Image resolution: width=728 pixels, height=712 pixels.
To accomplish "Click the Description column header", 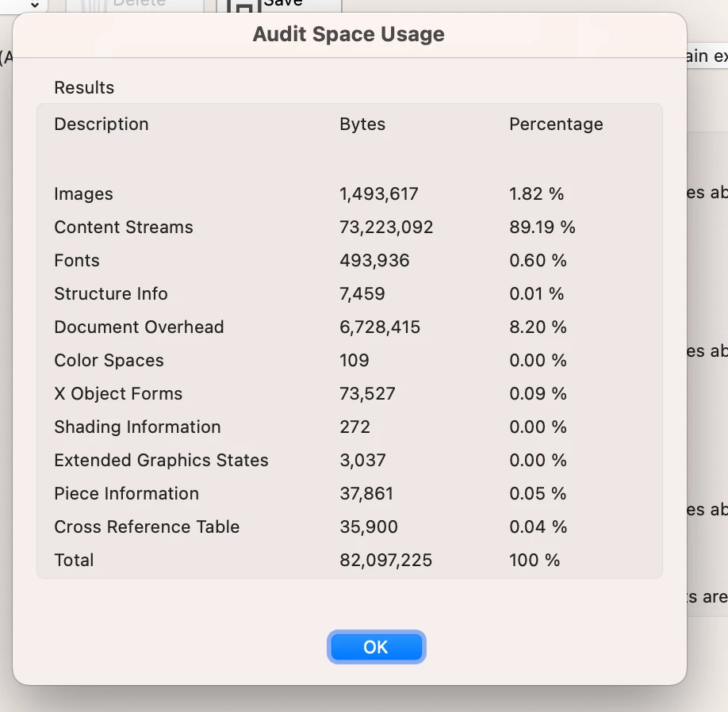I will click(102, 124).
